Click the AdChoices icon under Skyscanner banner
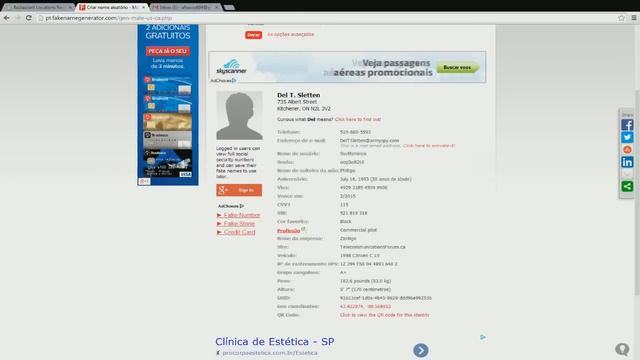Screen dimensions: 640x360 pos(234,80)
